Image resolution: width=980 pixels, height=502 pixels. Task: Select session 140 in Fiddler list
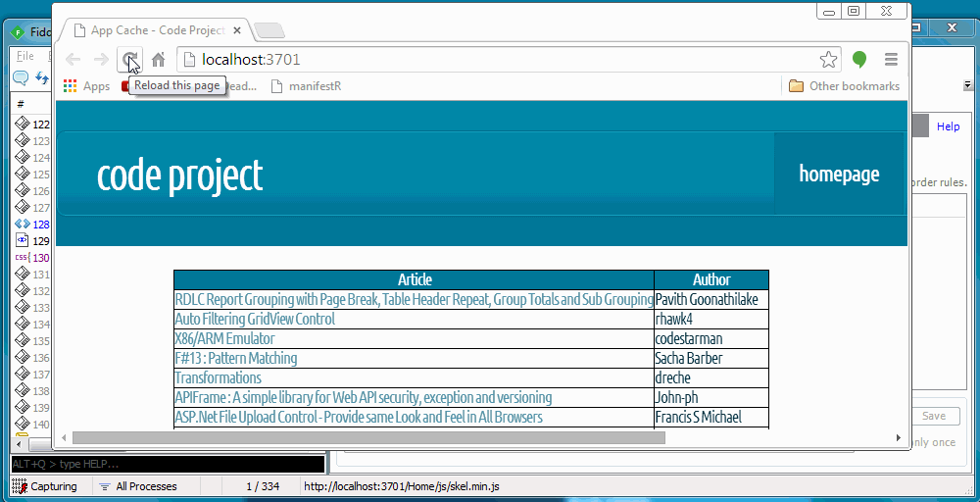32,425
